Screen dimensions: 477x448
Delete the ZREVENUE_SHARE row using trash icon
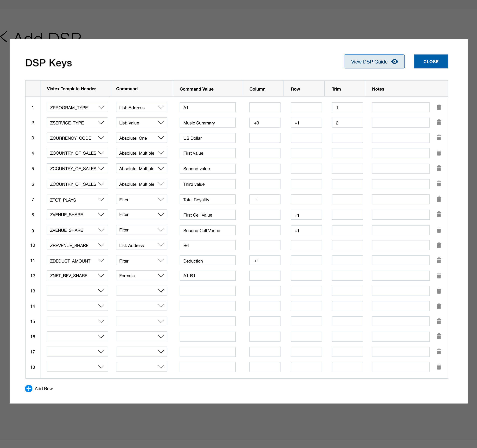coord(439,245)
